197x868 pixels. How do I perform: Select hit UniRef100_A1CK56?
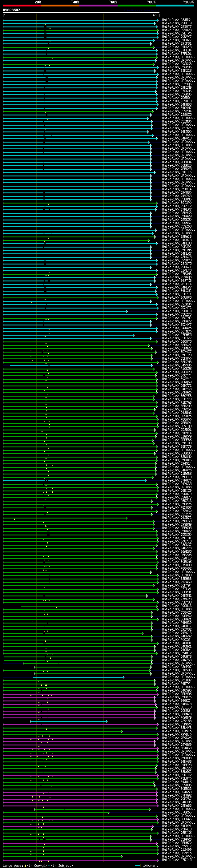click(177, 369)
